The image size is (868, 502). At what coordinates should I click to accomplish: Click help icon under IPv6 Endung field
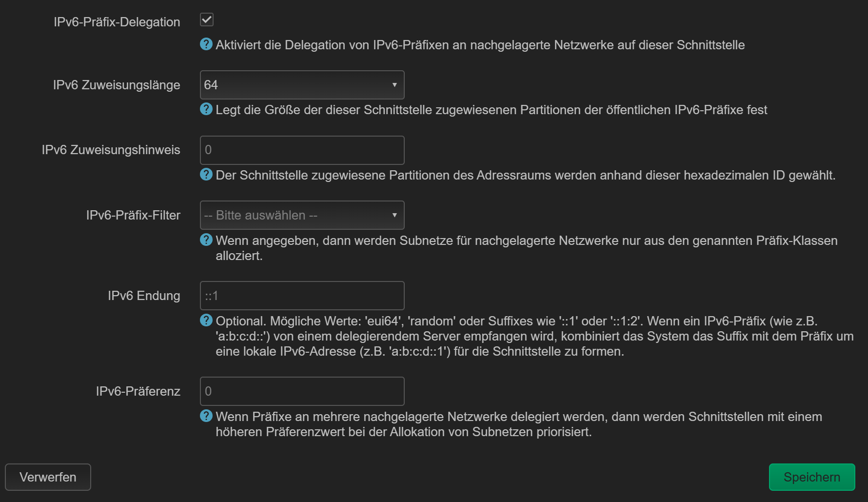pyautogui.click(x=206, y=321)
